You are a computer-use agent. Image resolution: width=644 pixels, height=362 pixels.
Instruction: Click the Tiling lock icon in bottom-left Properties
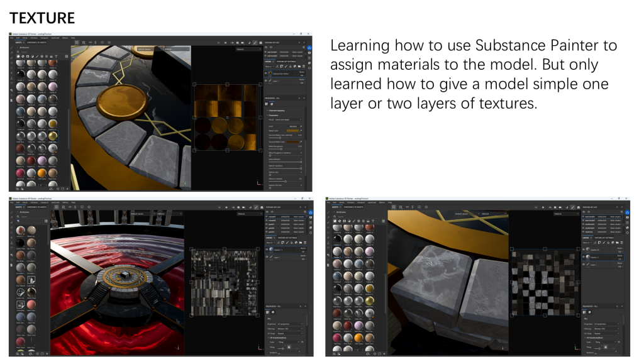coord(289,346)
